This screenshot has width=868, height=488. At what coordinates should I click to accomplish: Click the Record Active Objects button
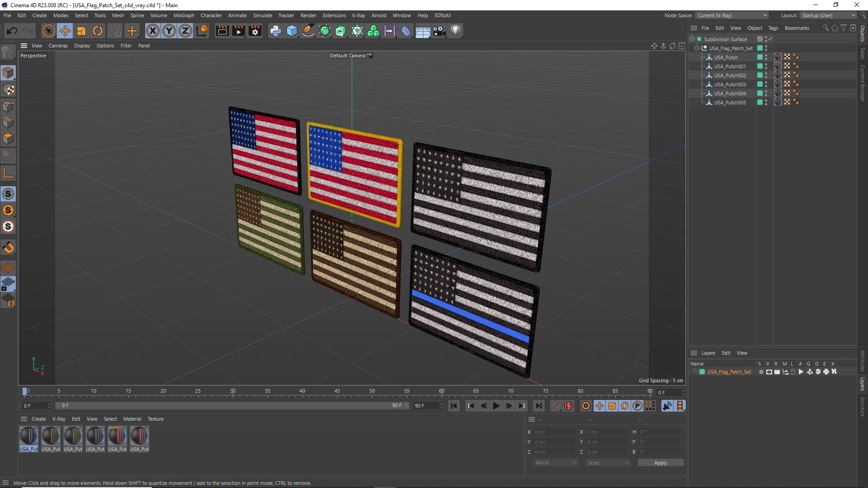pos(556,406)
